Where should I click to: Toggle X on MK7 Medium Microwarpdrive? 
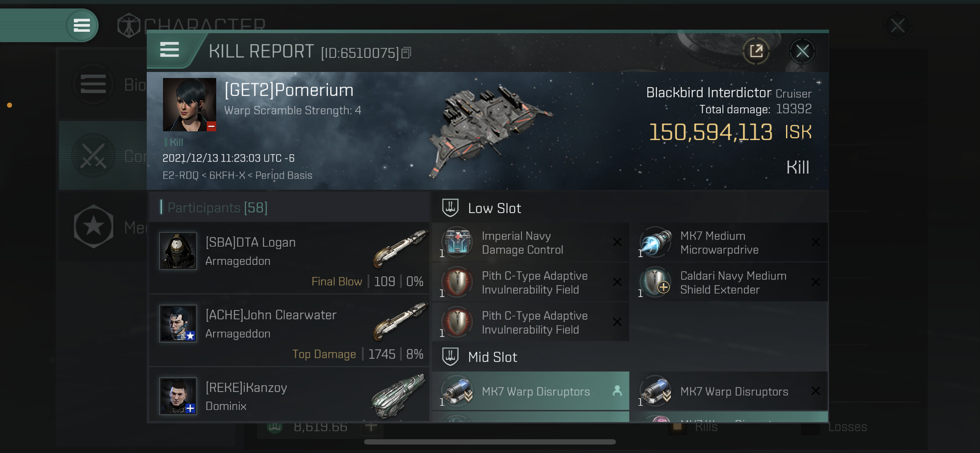pyautogui.click(x=815, y=242)
